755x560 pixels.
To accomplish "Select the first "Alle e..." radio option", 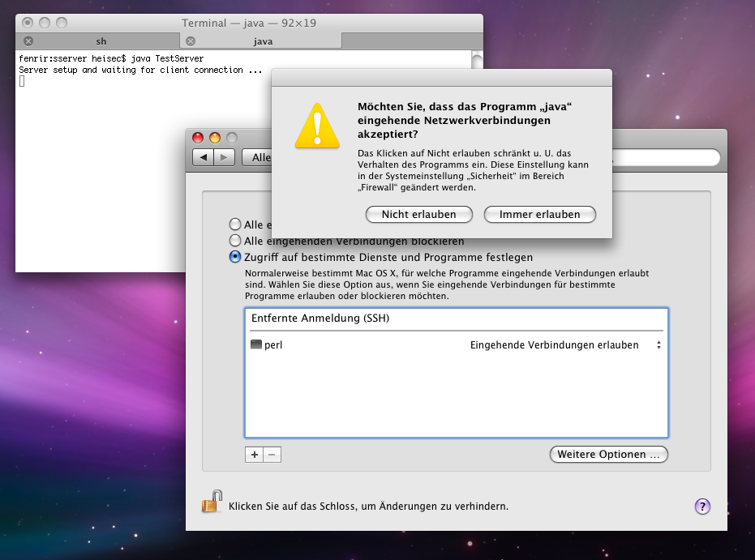I will point(235,224).
